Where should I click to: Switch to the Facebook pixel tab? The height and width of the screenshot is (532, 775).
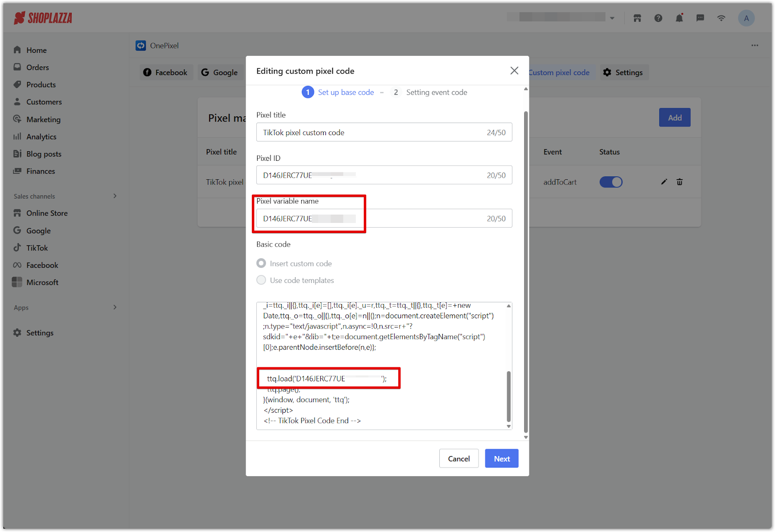pos(166,73)
